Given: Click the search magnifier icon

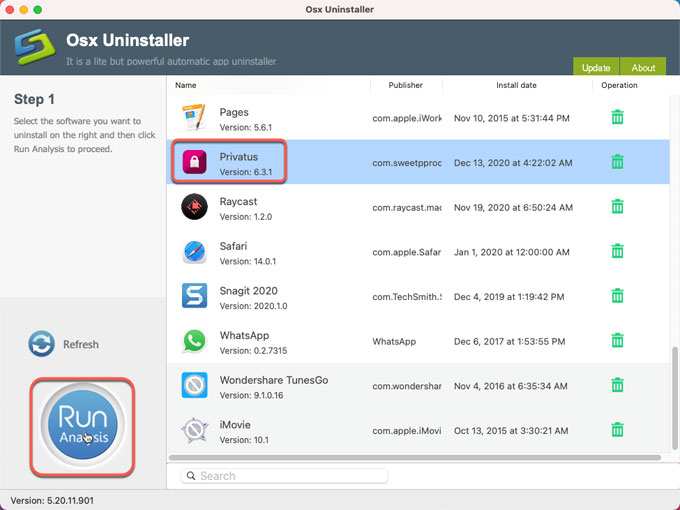Looking at the screenshot, I should pyautogui.click(x=191, y=476).
